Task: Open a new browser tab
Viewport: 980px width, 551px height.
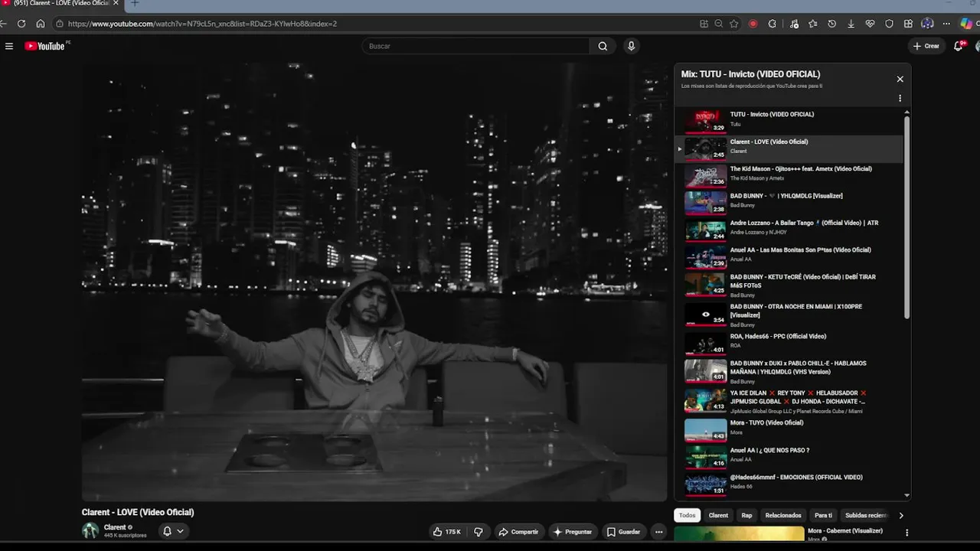Action: [x=135, y=3]
